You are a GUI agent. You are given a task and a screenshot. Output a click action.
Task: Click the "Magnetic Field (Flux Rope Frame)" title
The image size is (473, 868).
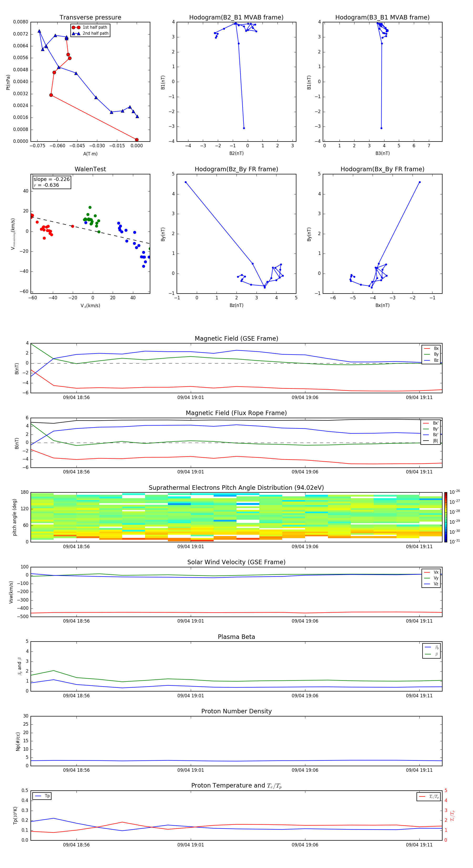pyautogui.click(x=236, y=413)
